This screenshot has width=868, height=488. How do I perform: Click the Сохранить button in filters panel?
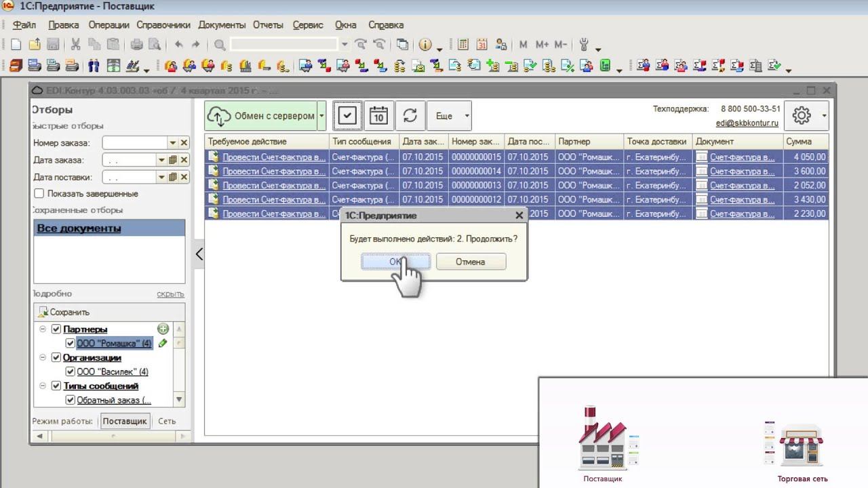(x=64, y=312)
